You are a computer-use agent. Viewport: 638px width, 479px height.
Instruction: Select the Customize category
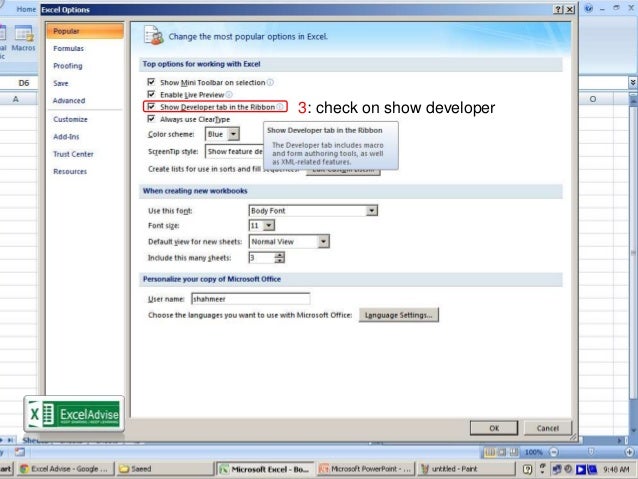pyautogui.click(x=85, y=119)
